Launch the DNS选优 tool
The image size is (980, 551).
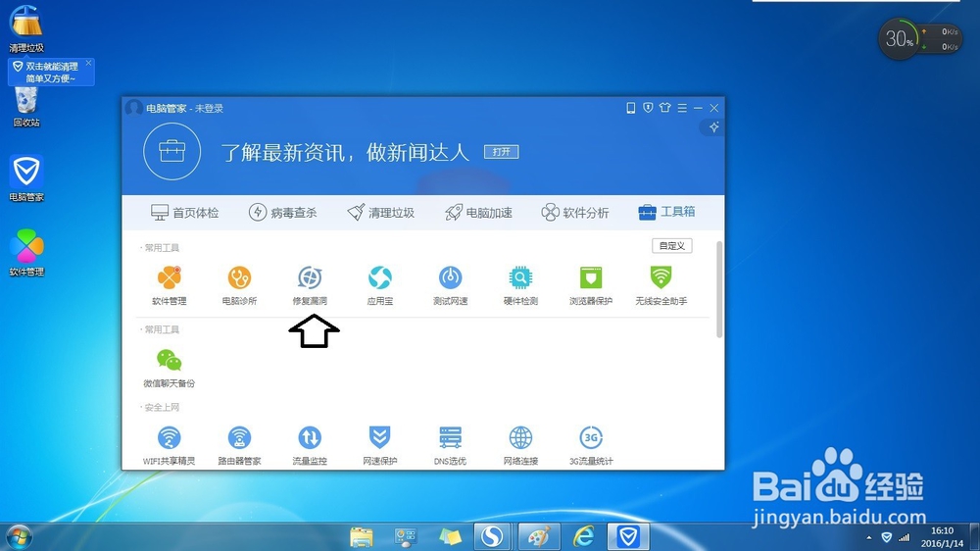450,438
